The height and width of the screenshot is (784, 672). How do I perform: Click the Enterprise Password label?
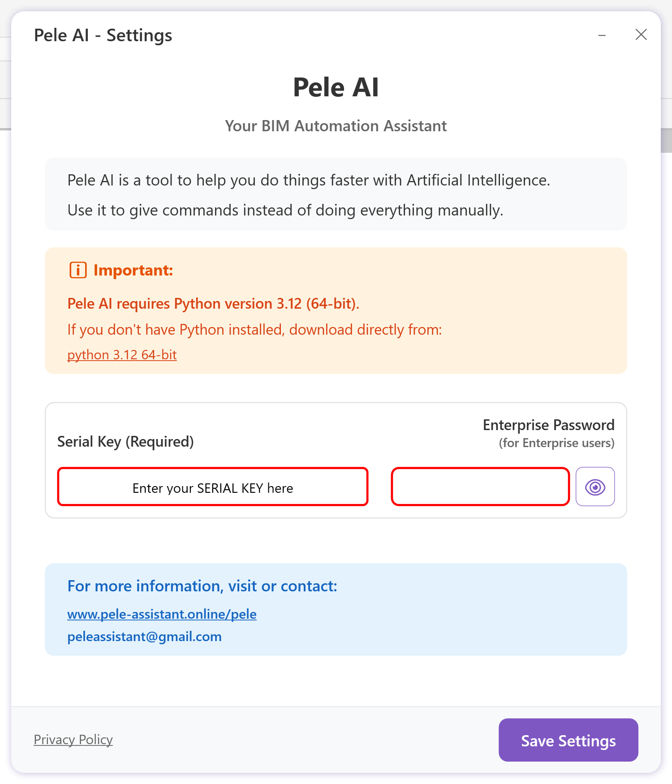pyautogui.click(x=548, y=425)
